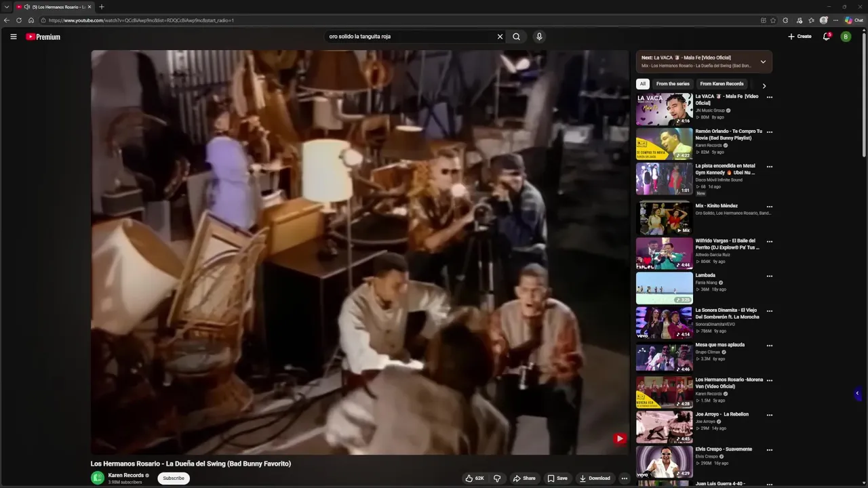Open Mix - Kinito Méndez thumbnail
Screen dimensions: 868x488
coord(664,218)
